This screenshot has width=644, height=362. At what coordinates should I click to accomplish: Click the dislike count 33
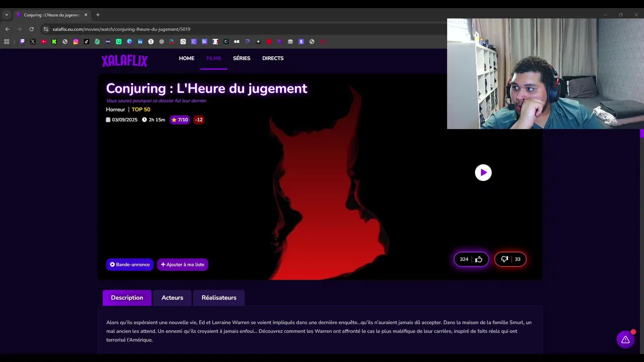[x=517, y=259]
